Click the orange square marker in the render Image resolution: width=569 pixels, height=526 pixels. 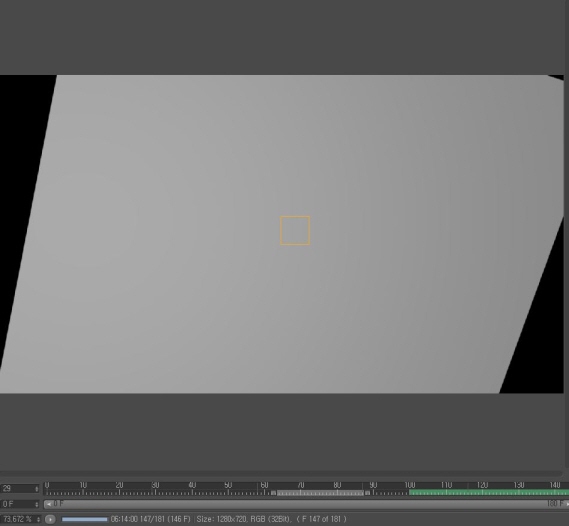[x=295, y=230]
